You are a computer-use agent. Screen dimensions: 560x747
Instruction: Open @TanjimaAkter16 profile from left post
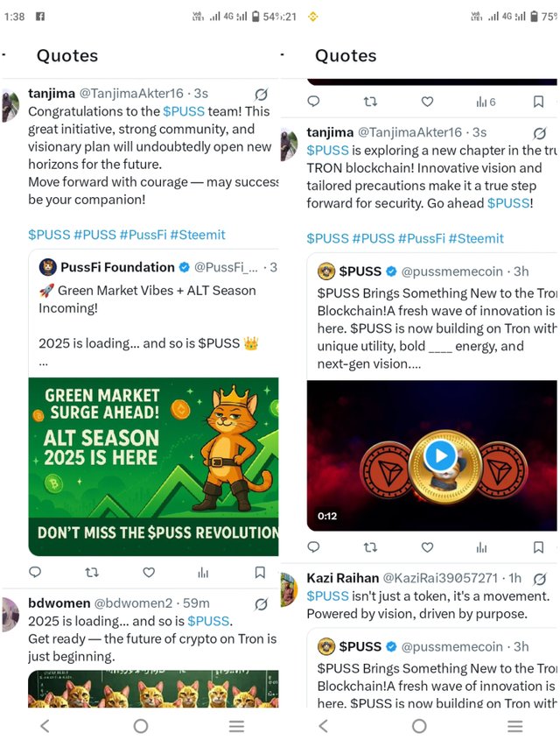pyautogui.click(x=131, y=94)
